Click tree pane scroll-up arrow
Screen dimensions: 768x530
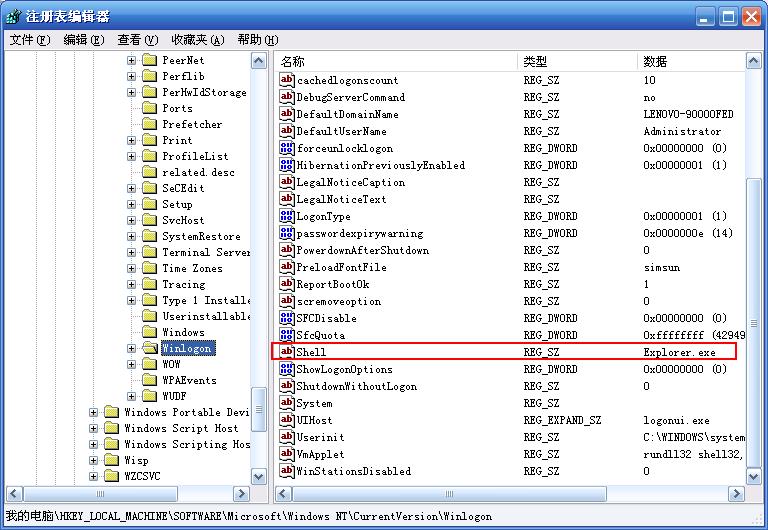259,61
